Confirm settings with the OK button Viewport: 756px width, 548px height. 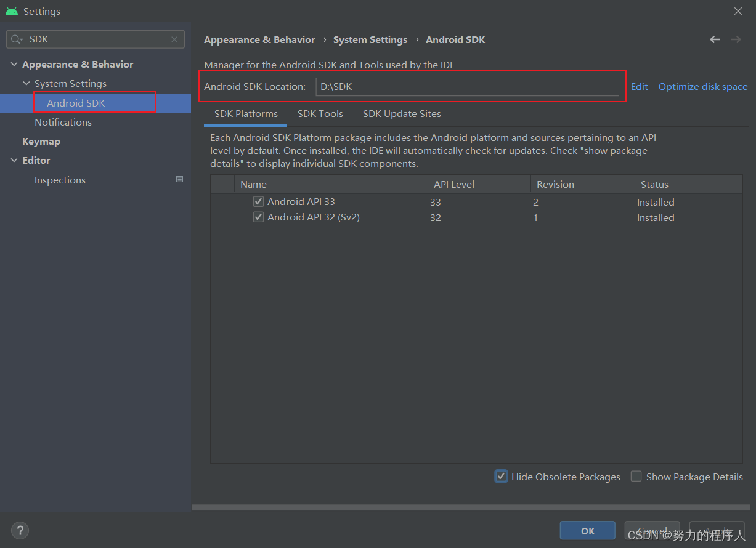click(x=588, y=531)
